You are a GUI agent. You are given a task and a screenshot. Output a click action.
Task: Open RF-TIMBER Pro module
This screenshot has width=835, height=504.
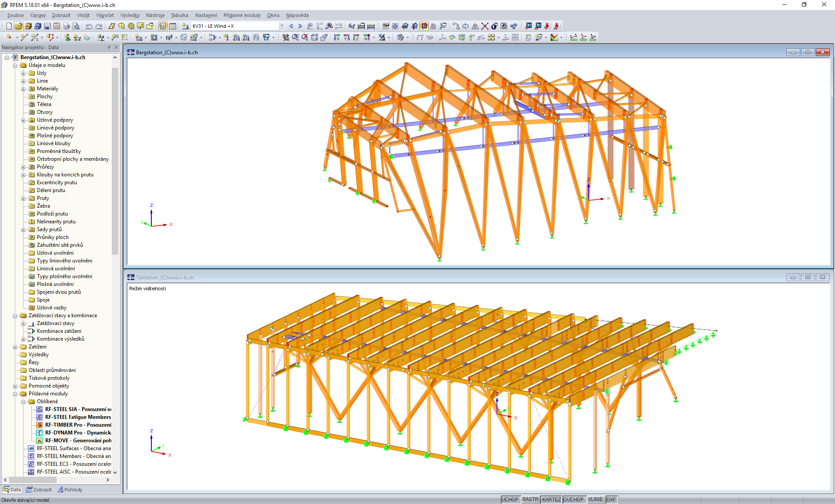[77, 424]
